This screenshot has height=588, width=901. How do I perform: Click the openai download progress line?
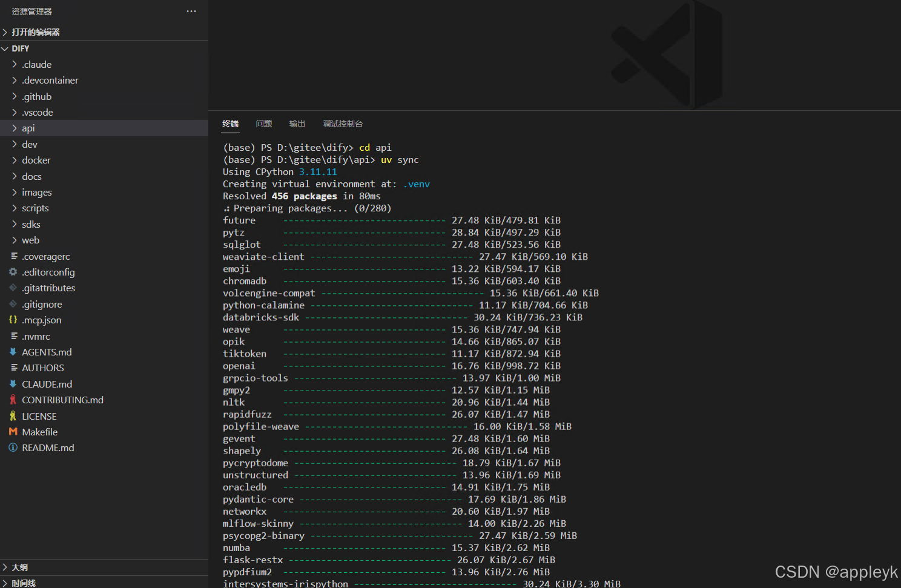(x=392, y=366)
